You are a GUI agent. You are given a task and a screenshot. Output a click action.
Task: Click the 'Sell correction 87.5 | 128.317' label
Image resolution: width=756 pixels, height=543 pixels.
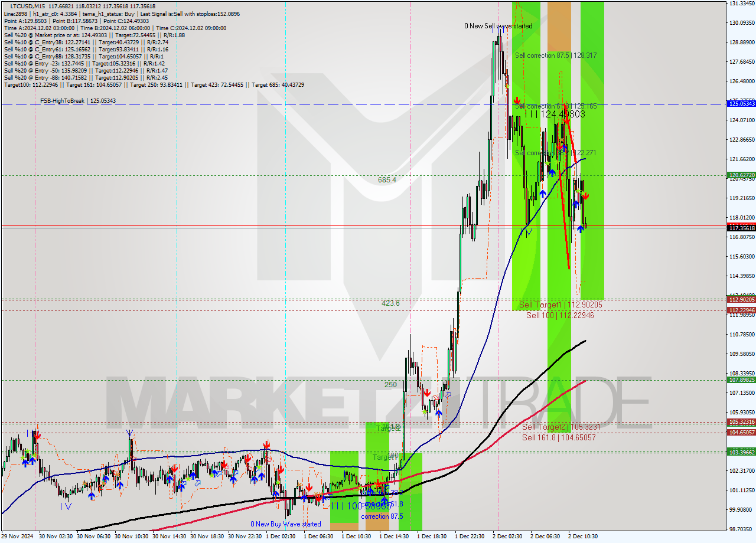pyautogui.click(x=555, y=55)
